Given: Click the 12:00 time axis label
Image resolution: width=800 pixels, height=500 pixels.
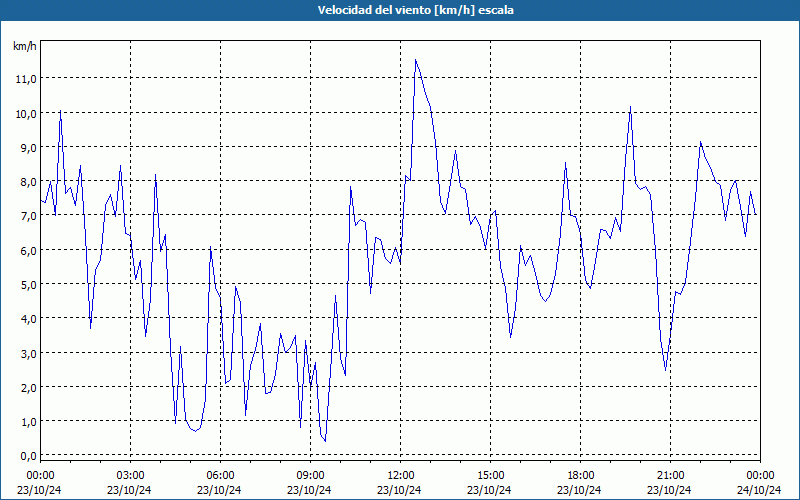Looking at the screenshot, I should click(x=401, y=475).
